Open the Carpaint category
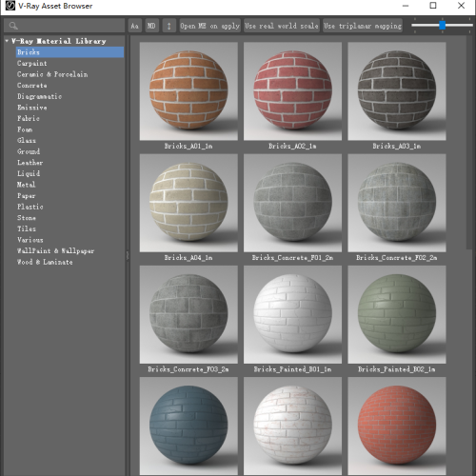This screenshot has height=476, width=476. [31, 63]
